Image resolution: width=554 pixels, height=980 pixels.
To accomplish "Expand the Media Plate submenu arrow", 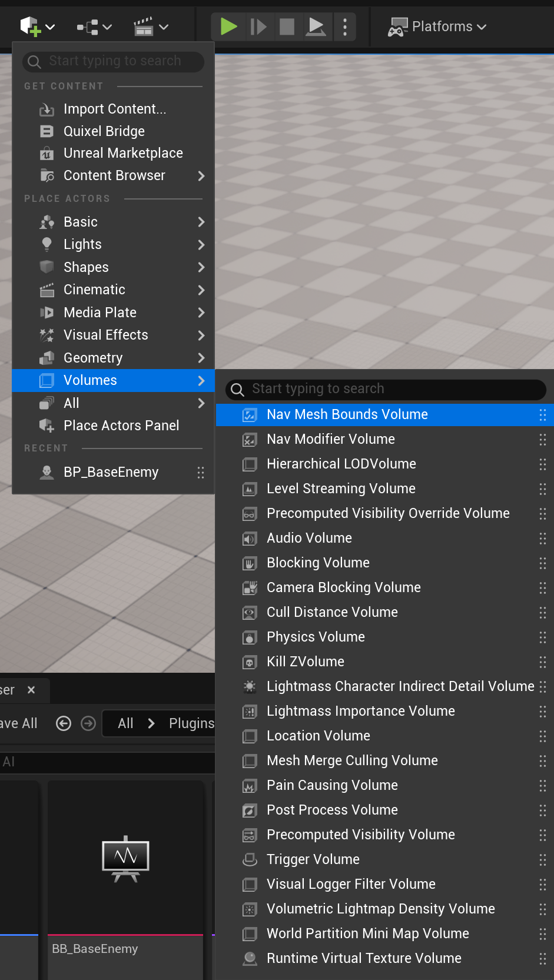I will pyautogui.click(x=201, y=313).
